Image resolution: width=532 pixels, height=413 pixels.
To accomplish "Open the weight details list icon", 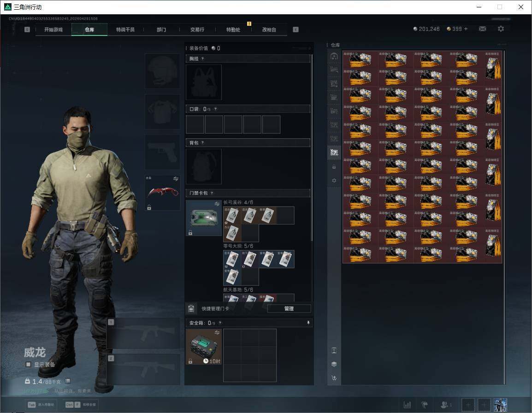I will (x=68, y=381).
